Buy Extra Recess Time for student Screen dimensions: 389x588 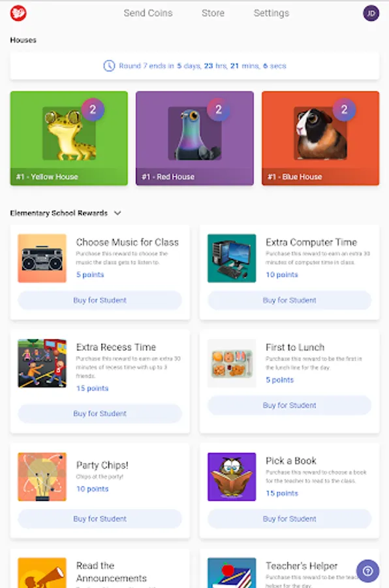(100, 414)
